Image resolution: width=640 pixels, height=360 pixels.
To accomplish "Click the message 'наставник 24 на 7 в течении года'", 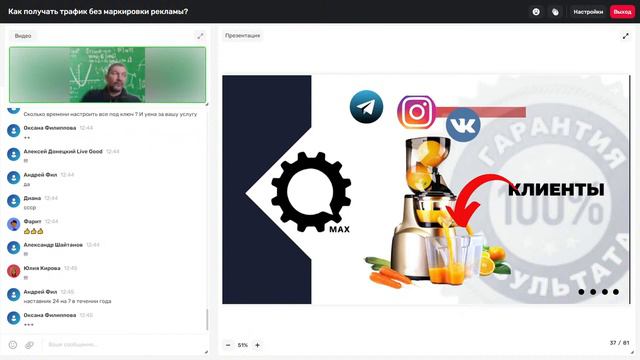I will [67, 301].
